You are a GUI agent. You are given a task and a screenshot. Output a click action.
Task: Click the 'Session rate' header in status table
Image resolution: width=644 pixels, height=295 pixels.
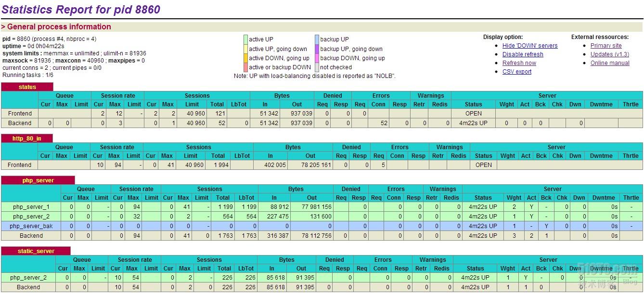tap(117, 96)
